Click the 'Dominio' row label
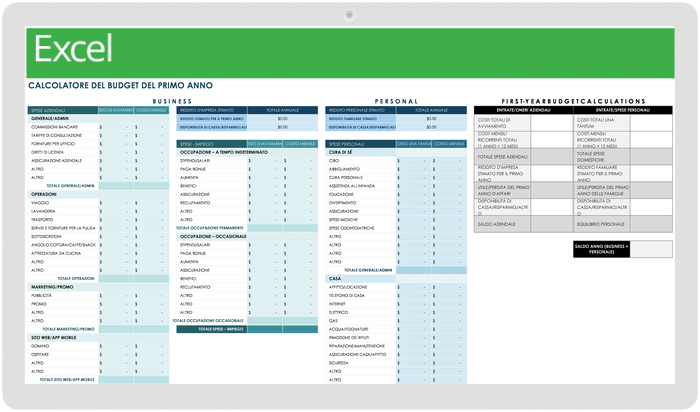The image size is (700, 412). (x=40, y=346)
